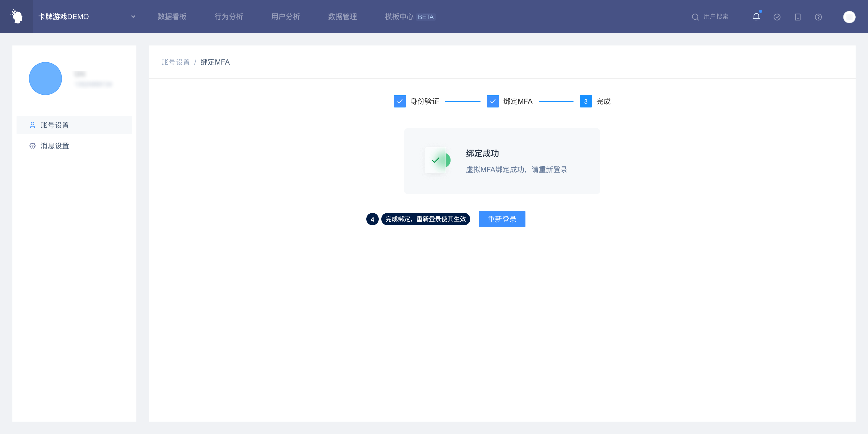
Task: Open the notifications bell icon
Action: 756,17
